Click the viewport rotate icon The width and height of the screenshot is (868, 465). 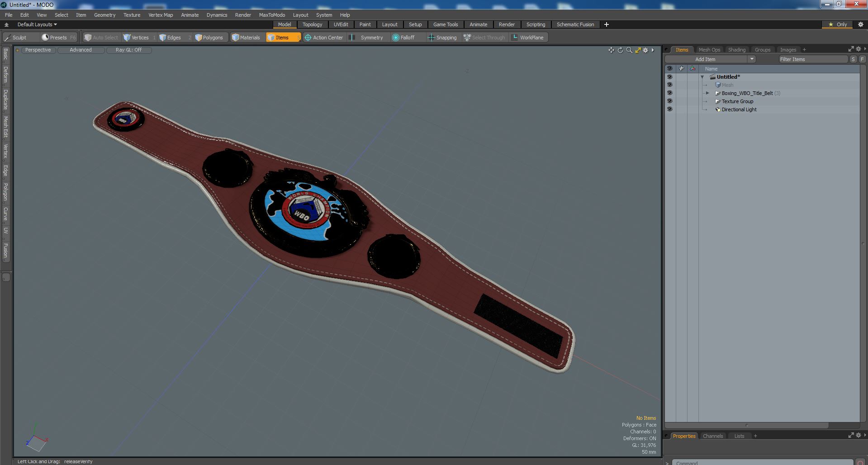(620, 50)
